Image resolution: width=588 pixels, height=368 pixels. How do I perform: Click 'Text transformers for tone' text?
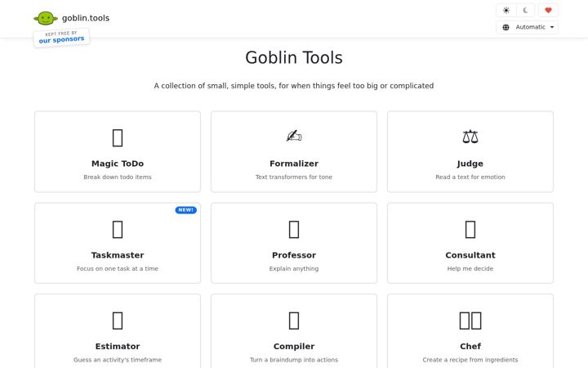coord(294,177)
